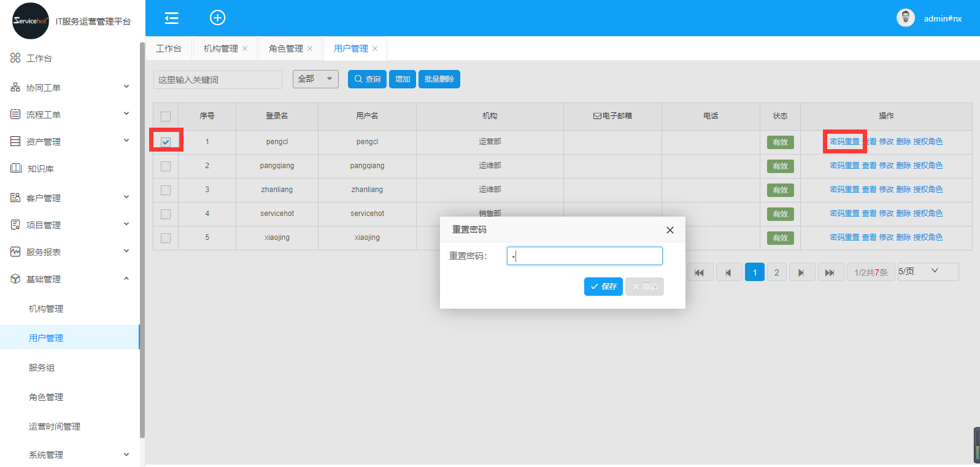
Task: Click the admin user avatar icon
Action: point(905,18)
